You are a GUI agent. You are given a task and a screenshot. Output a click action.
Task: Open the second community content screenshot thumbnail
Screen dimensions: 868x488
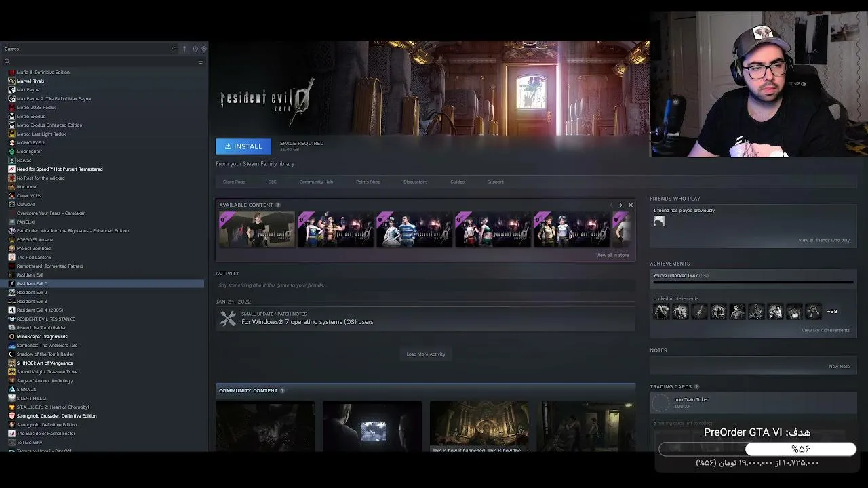(x=372, y=426)
